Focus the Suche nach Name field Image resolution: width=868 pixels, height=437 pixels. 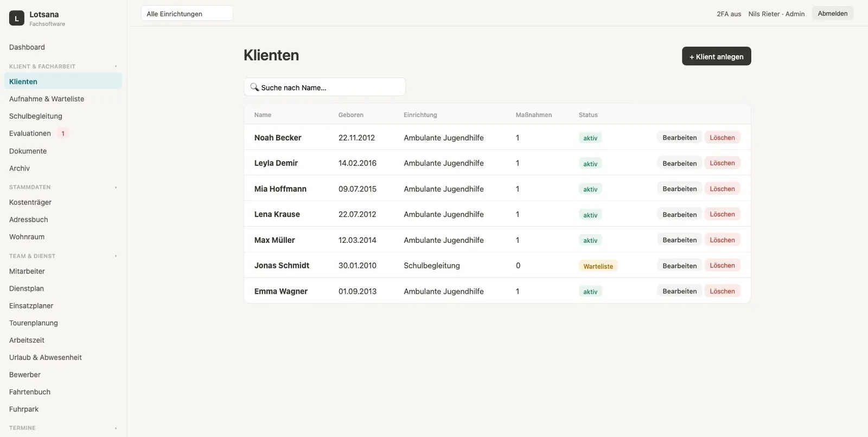(x=325, y=87)
